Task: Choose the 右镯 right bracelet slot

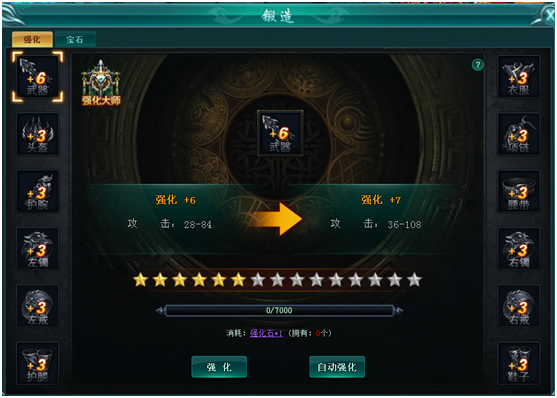Action: pyautogui.click(x=519, y=248)
